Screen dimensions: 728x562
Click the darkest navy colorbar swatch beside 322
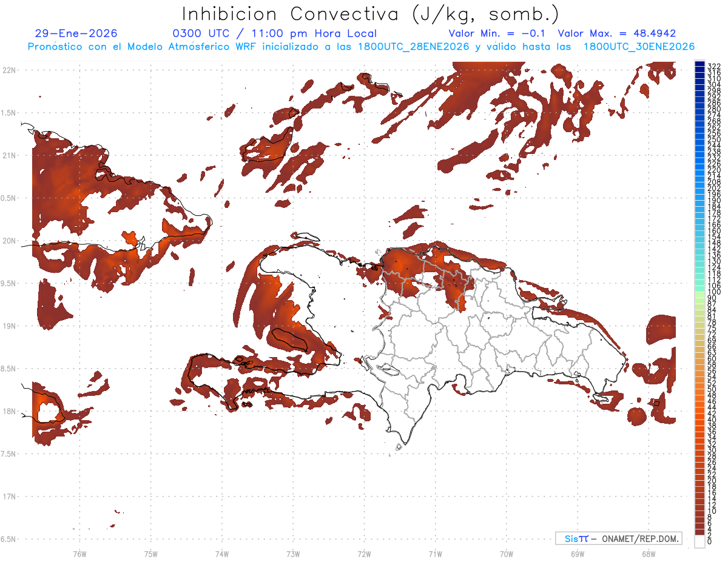(699, 64)
